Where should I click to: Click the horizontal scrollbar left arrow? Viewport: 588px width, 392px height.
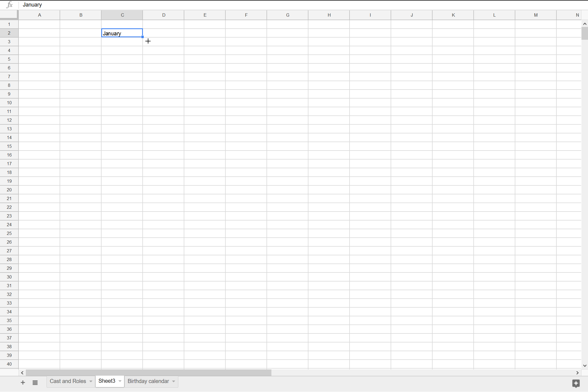22,373
